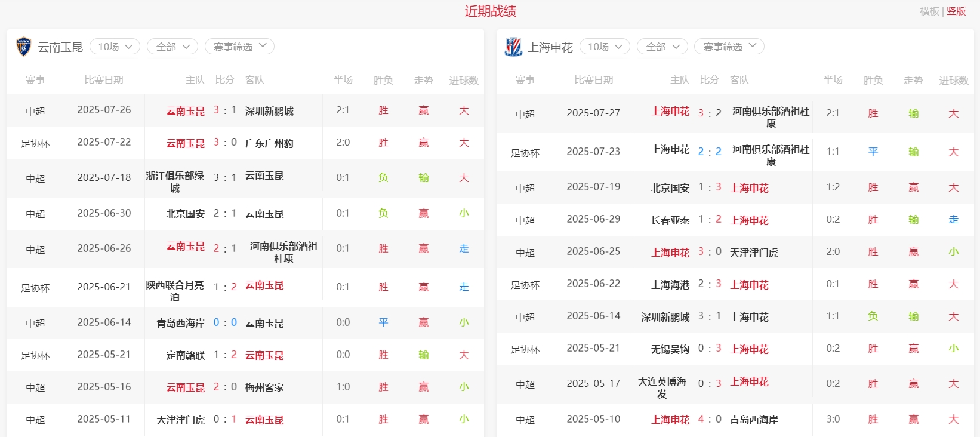Expand 云南玉昆 全部 filter dropdown

(172, 47)
